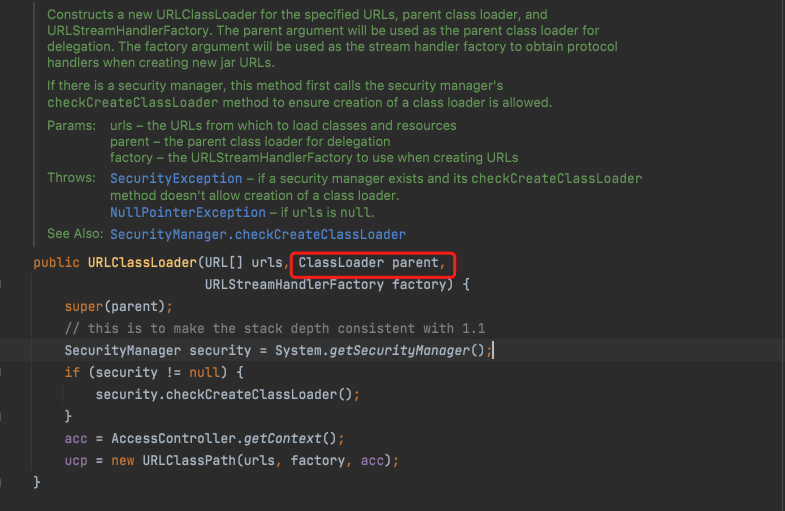Click the 'URLClassPath' constructor call

(189, 461)
